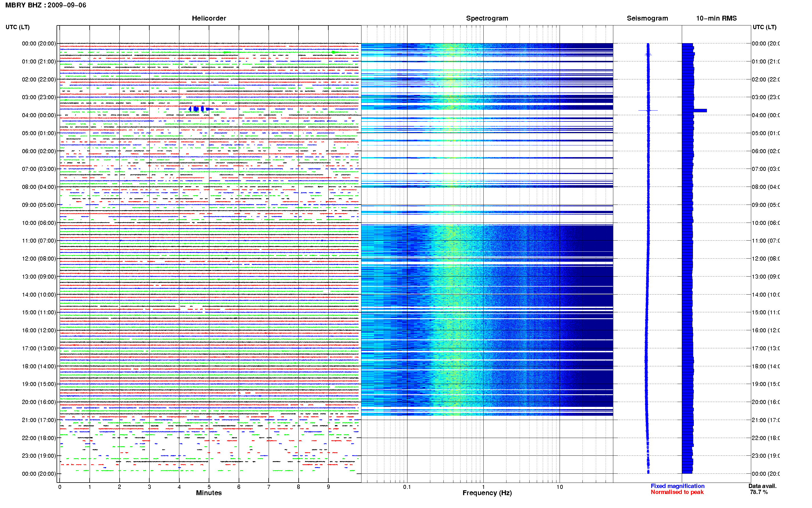This screenshot has height=508, width=812.
Task: Click the 'Normalised to peak' legend text
Action: [677, 492]
